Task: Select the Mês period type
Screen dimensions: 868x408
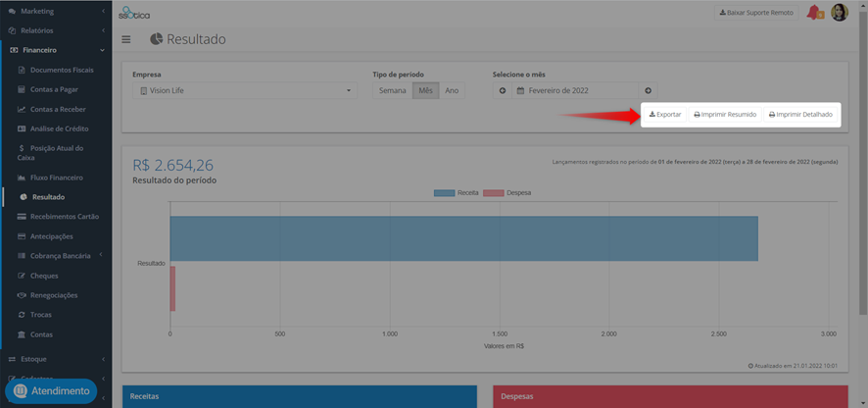Action: click(426, 90)
